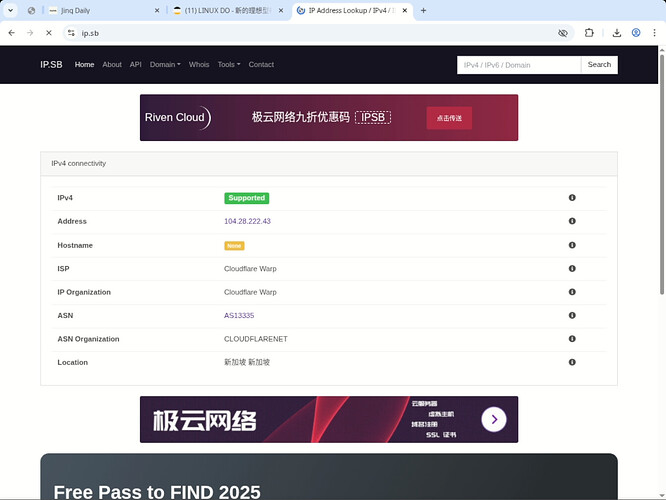Open site information icon in address bar
This screenshot has height=500, width=666.
[x=71, y=33]
